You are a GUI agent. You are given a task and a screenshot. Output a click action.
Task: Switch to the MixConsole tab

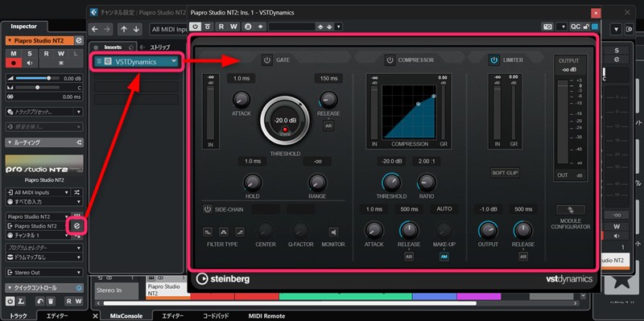tap(126, 316)
